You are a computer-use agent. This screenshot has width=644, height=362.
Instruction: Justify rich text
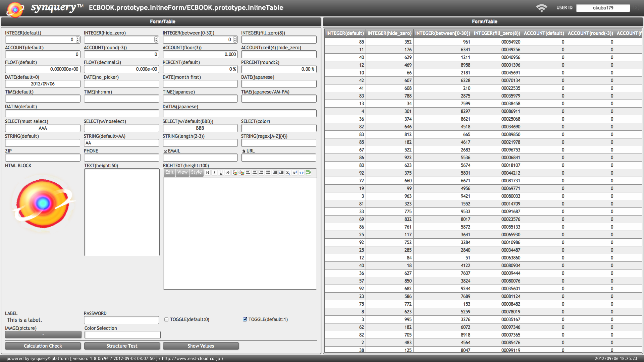pos(268,173)
